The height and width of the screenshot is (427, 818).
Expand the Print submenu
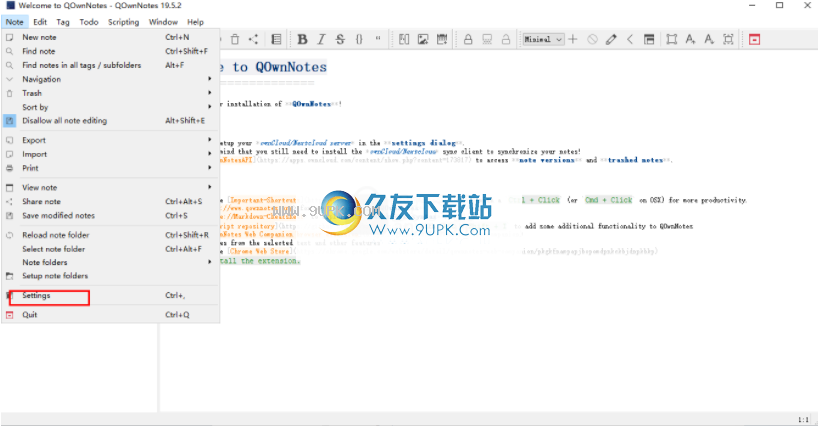click(111, 168)
